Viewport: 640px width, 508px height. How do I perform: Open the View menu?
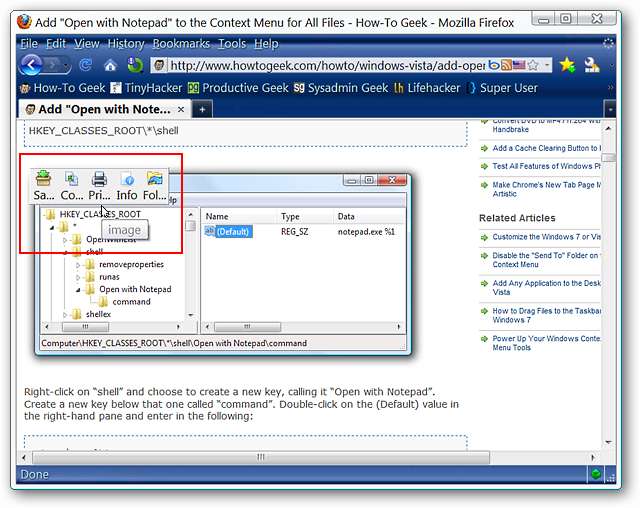(x=87, y=44)
